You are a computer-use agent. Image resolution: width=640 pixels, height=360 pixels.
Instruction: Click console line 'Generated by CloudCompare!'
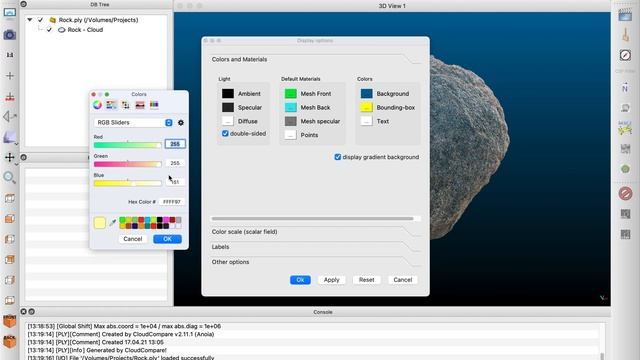[97, 350]
